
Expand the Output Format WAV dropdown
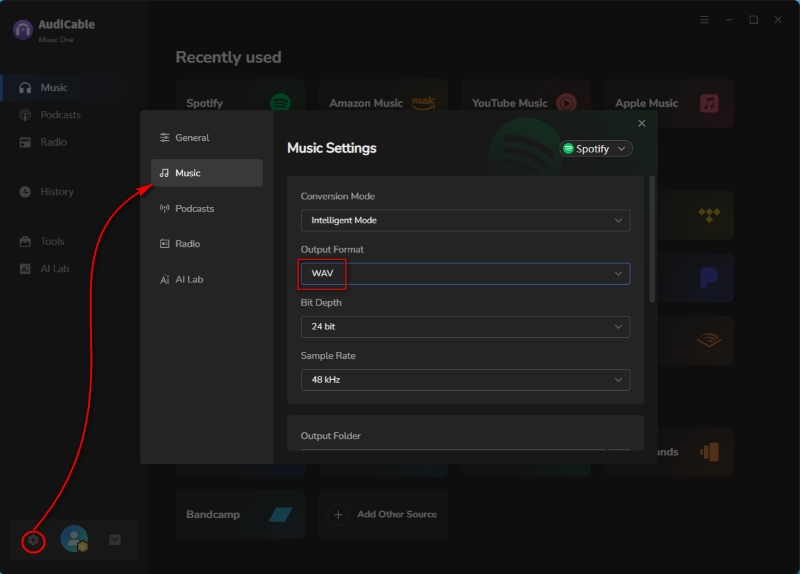pyautogui.click(x=465, y=273)
